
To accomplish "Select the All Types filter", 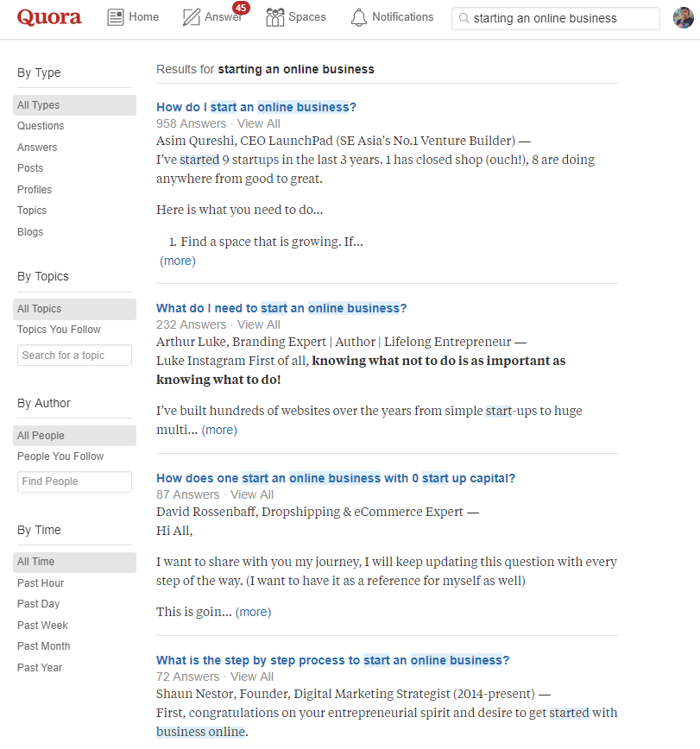I will tap(74, 105).
